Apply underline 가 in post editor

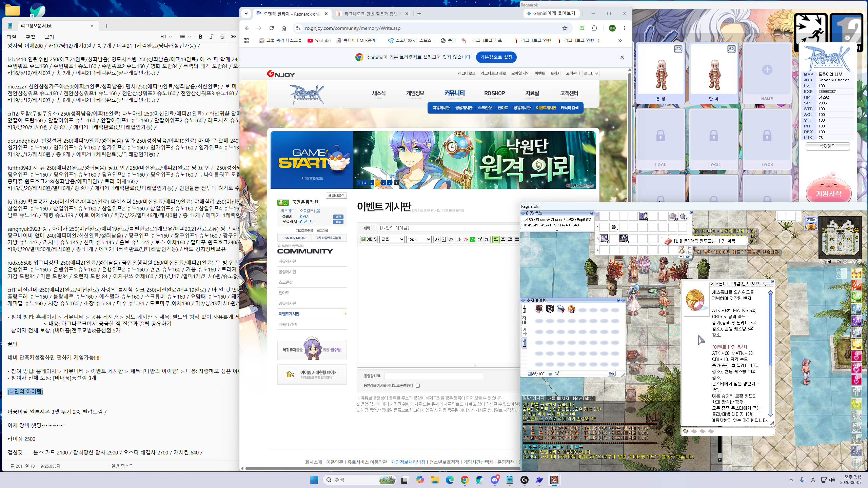click(444, 239)
